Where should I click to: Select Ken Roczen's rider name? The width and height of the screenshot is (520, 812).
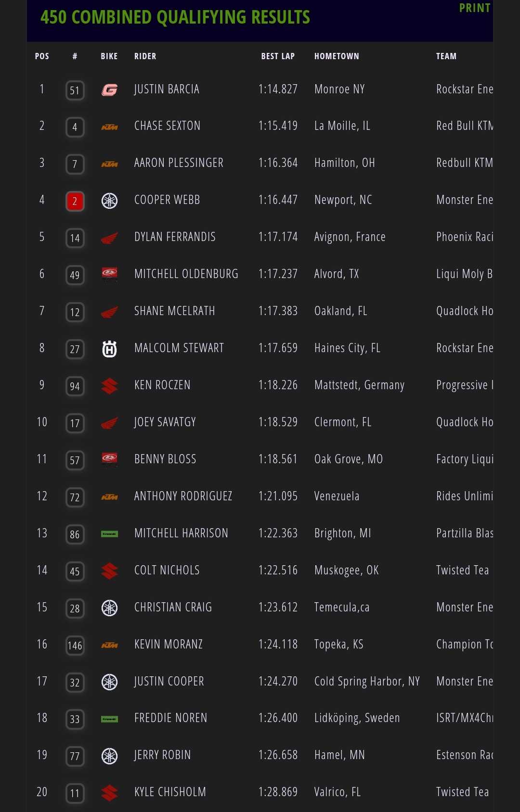coord(162,385)
